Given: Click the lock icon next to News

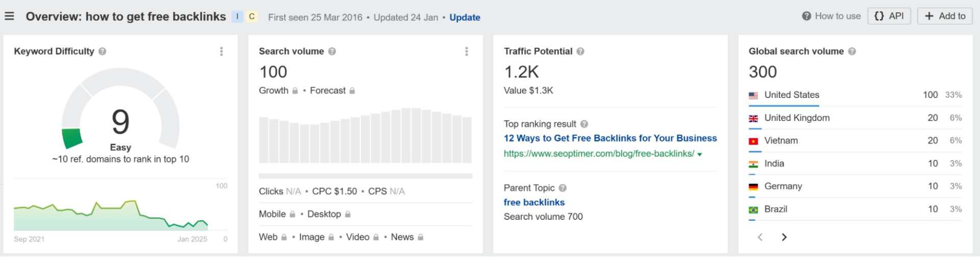Looking at the screenshot, I should 421,238.
